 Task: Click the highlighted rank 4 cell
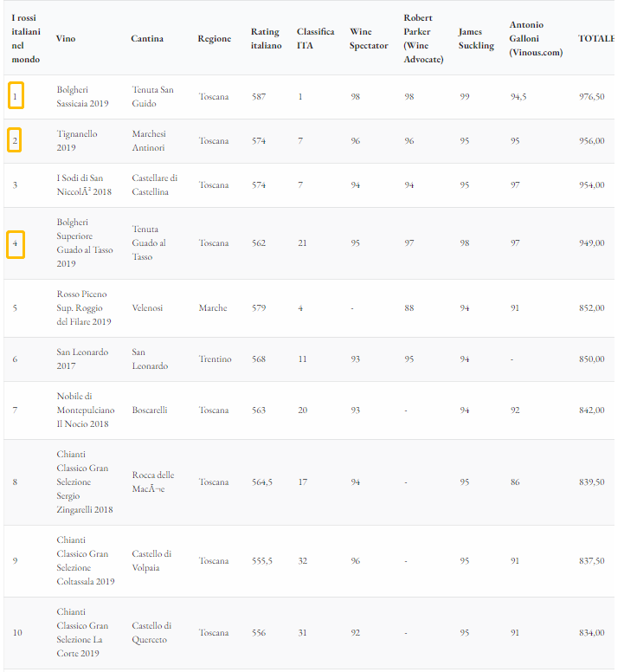pyautogui.click(x=16, y=244)
